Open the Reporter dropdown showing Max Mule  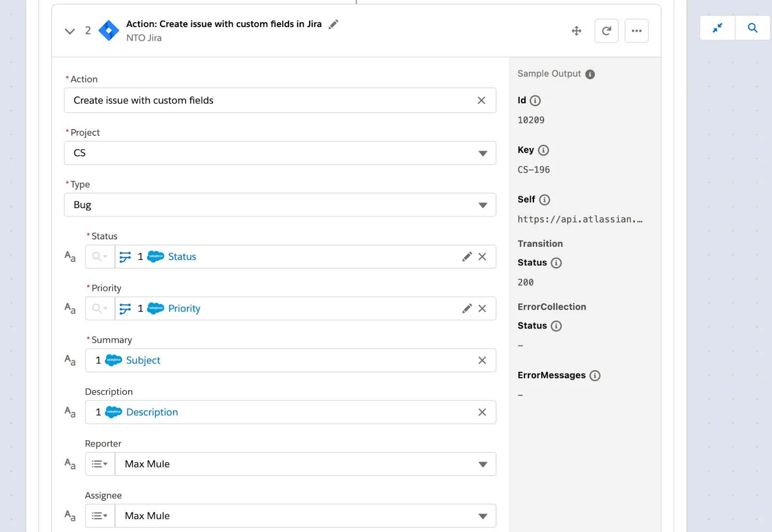click(x=482, y=464)
